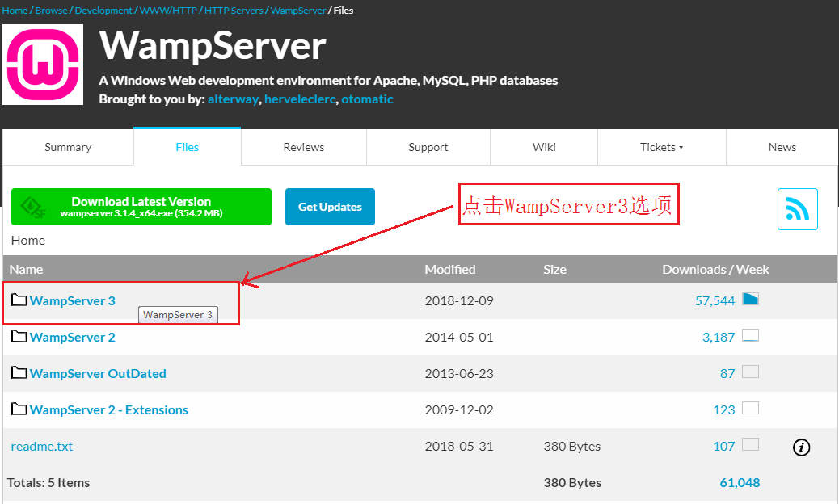Click the 57,544 downloads count
839x504 pixels.
(x=715, y=301)
